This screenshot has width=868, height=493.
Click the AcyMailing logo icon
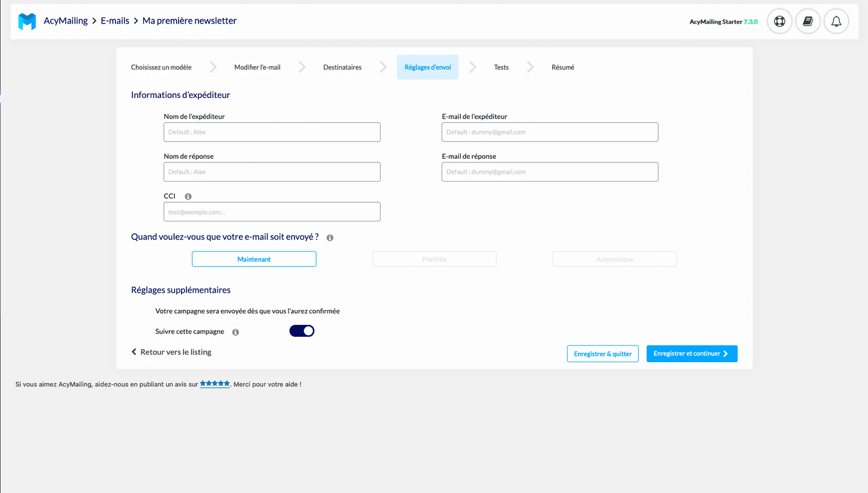click(26, 20)
